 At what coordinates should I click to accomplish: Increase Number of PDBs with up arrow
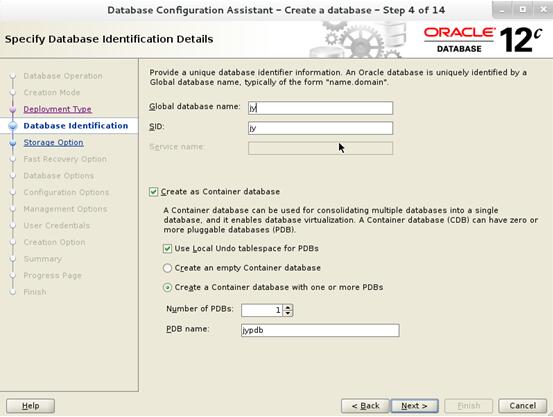tap(288, 307)
